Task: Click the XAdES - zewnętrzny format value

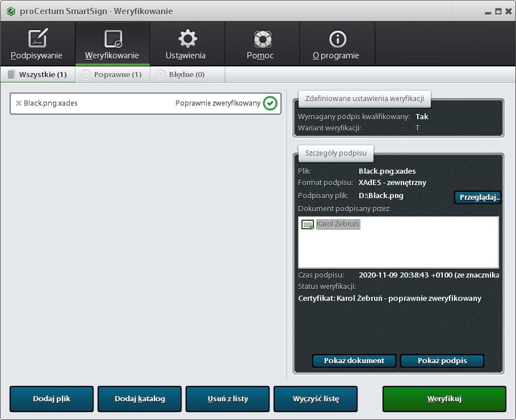Action: point(392,183)
